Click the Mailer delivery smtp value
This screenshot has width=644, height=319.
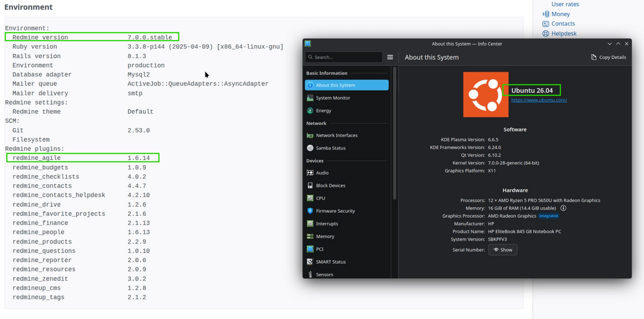coord(135,93)
